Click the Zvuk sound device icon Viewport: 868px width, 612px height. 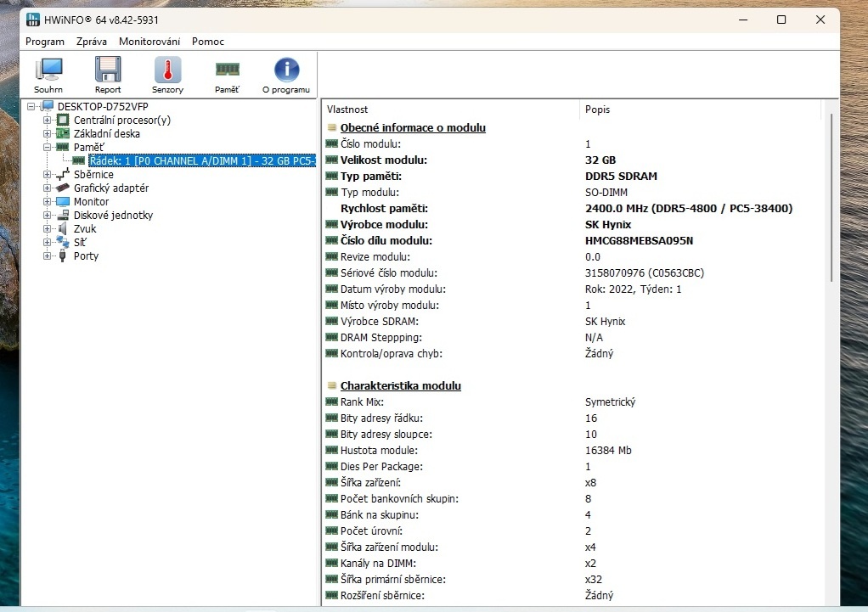(x=62, y=228)
